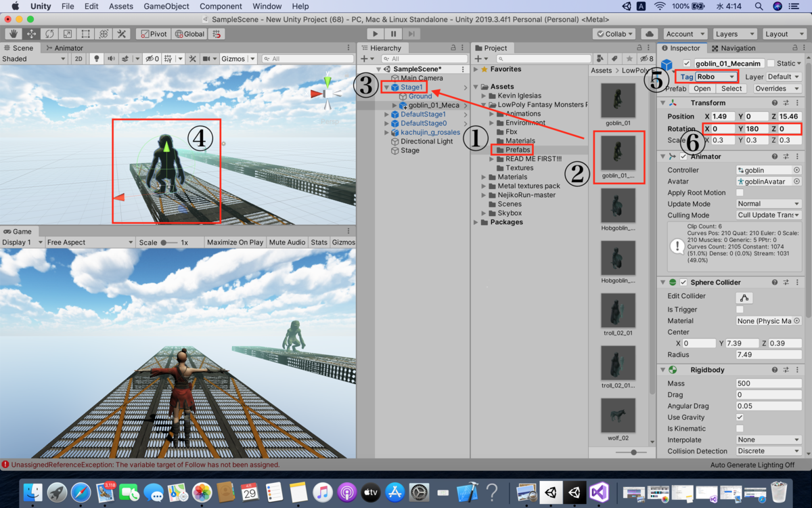Open the Layout dropdown in toolbar
This screenshot has height=508, width=812.
(784, 34)
